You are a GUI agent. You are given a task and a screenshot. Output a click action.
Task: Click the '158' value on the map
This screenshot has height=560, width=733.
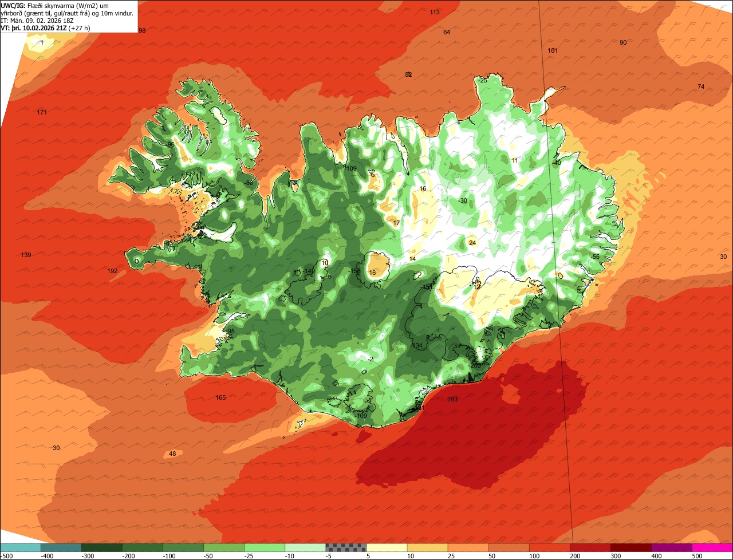click(x=355, y=271)
